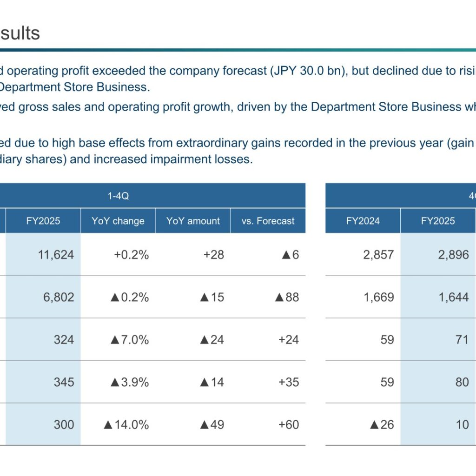Select the value 71
Screen dimensions: 476x476
(462, 340)
